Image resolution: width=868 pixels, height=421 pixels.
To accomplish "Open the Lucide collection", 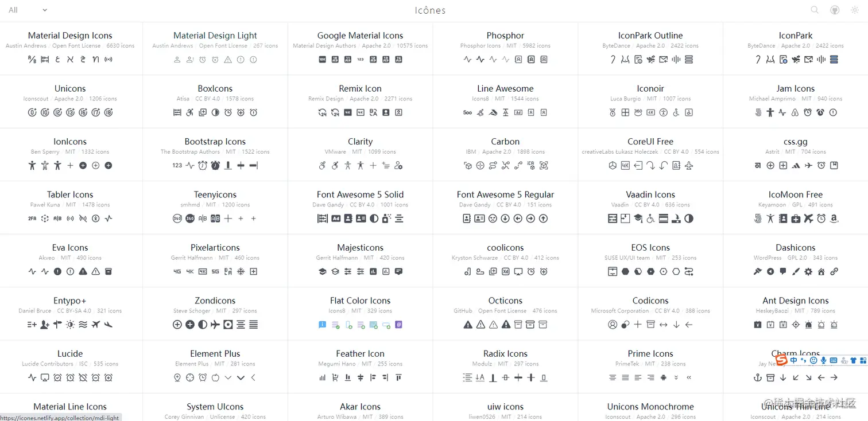I will (x=70, y=354).
